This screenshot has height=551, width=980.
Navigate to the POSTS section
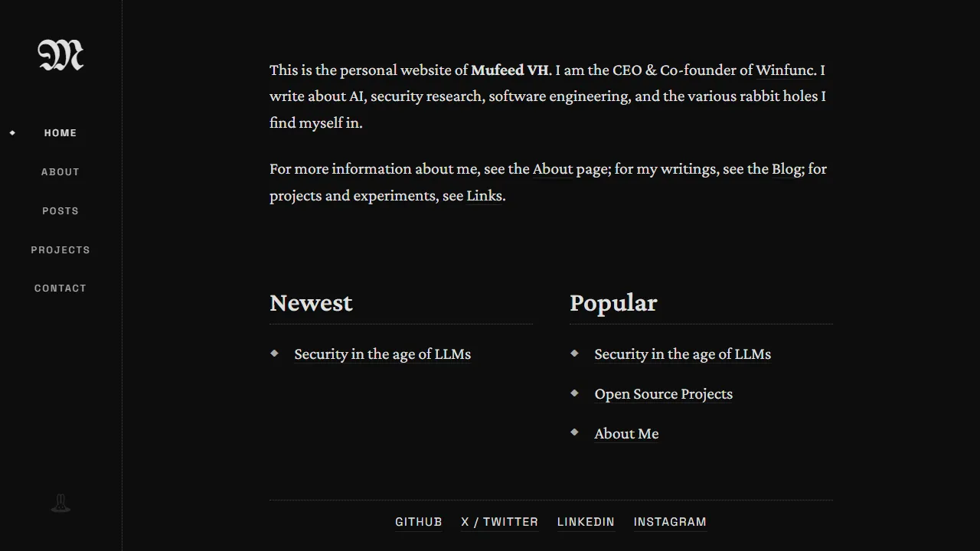(60, 210)
